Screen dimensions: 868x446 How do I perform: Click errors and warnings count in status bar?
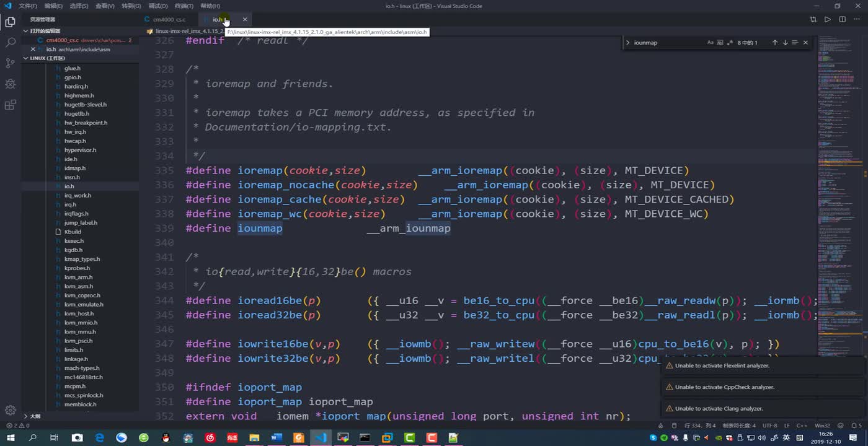[17, 426]
